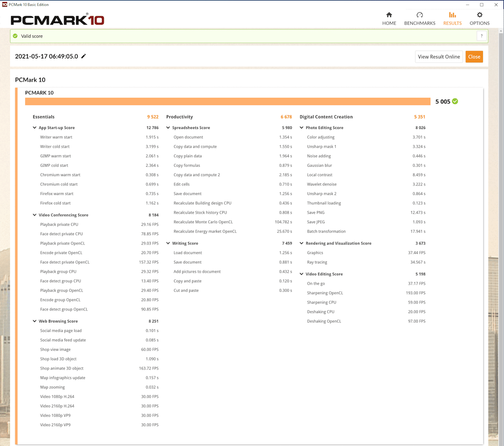This screenshot has width=504, height=446.
Task: Switch to the RESULTS tab label
Action: tap(452, 23)
